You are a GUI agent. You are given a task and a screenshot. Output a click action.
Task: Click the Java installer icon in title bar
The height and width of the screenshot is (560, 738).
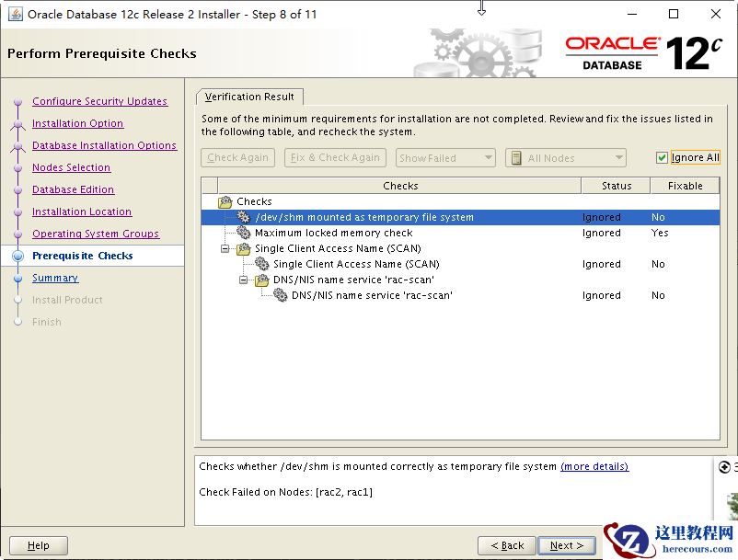(16, 14)
